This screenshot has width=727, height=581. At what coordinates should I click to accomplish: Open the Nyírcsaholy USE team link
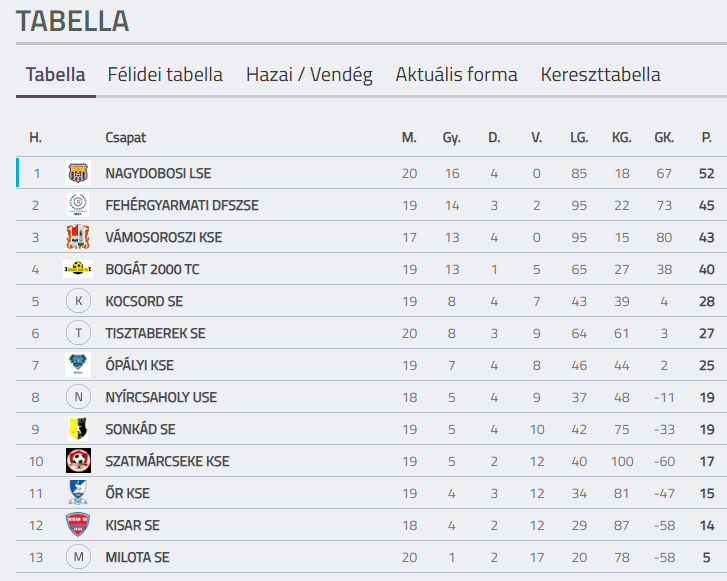pos(161,397)
